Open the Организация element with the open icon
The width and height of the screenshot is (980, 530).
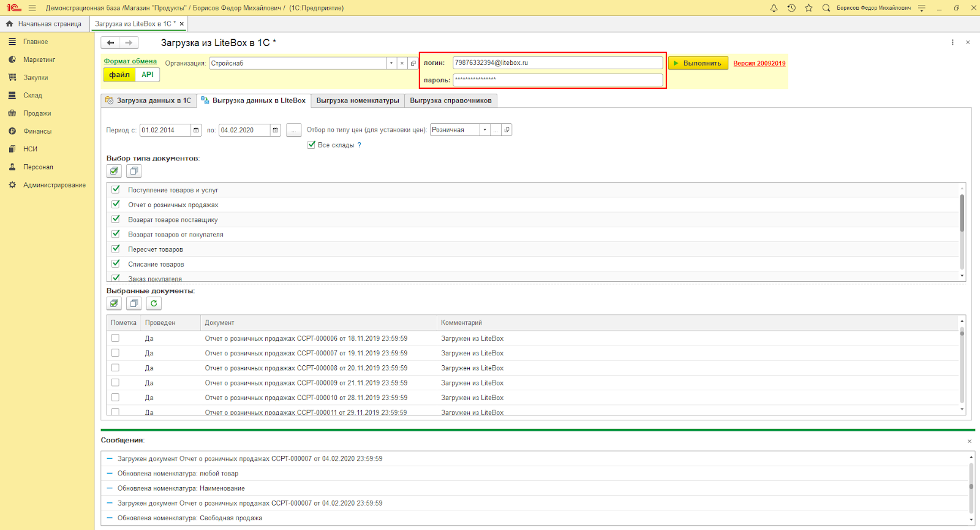coord(413,63)
